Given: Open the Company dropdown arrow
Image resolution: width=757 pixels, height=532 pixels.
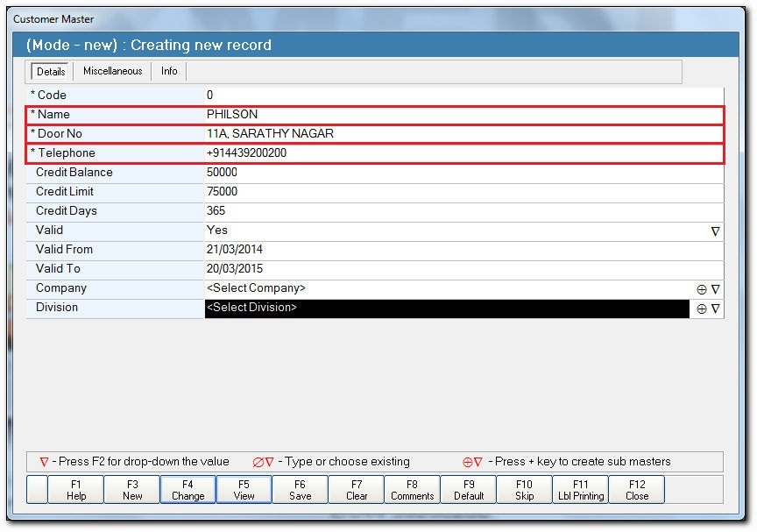Looking at the screenshot, I should tap(715, 289).
